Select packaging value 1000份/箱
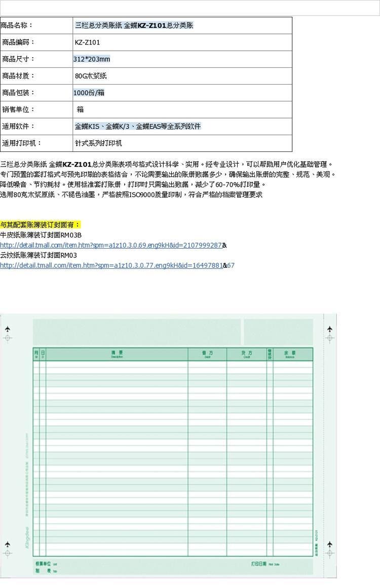The height and width of the screenshot is (588, 380). point(89,93)
